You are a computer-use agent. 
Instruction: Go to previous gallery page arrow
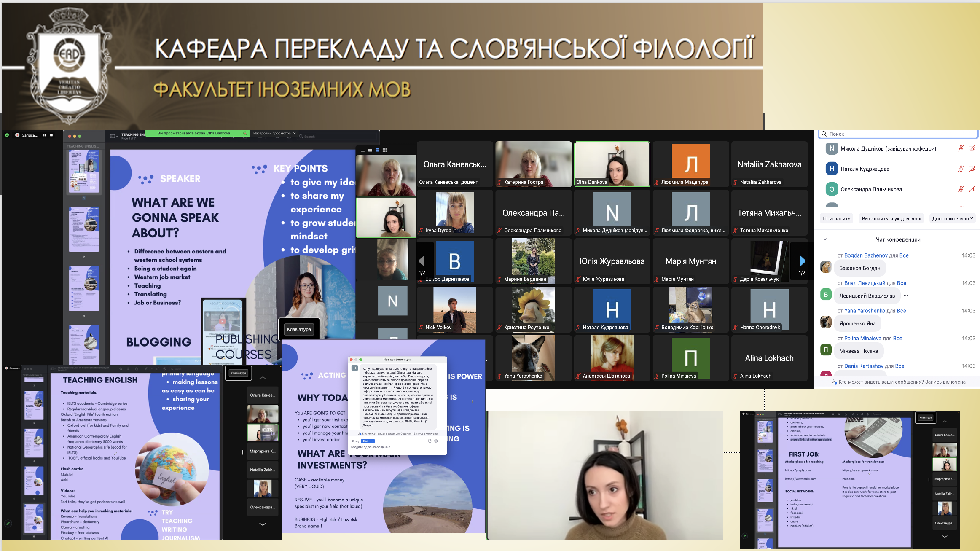point(422,261)
